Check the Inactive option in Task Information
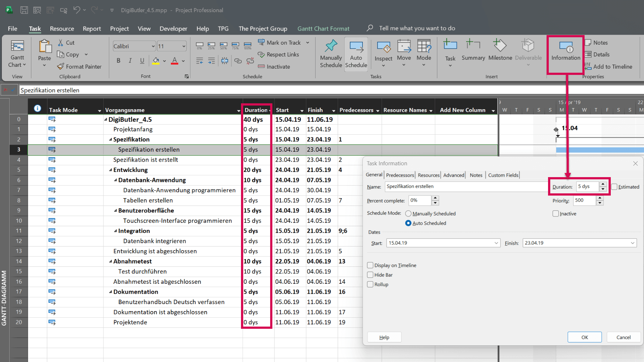Viewport: 644px width, 362px height. coord(555,213)
